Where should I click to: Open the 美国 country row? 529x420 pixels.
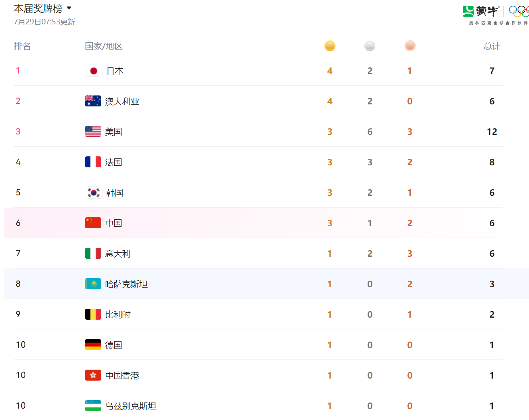(x=258, y=132)
